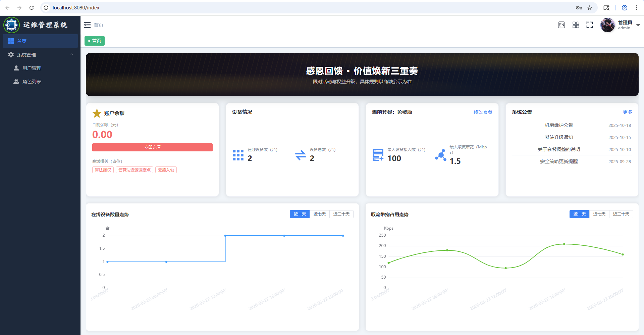Click the browser address bar URL
Screen dimensions: 644x335
pyautogui.click(x=76, y=8)
